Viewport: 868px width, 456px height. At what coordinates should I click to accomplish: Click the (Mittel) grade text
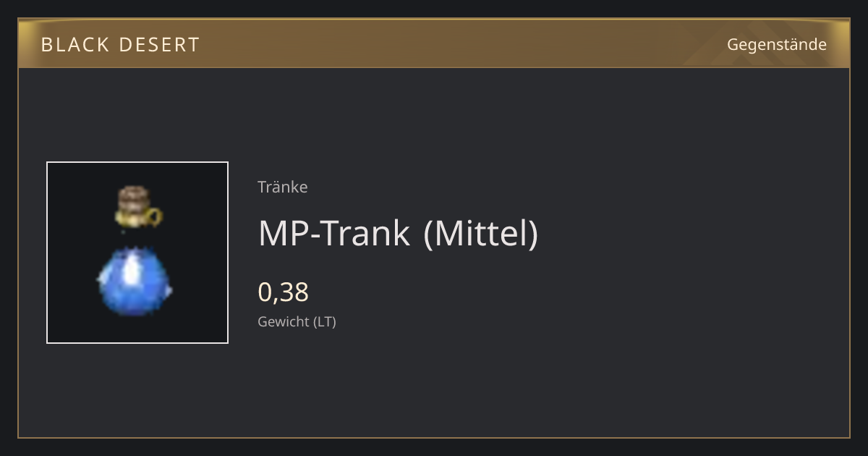click(x=481, y=233)
